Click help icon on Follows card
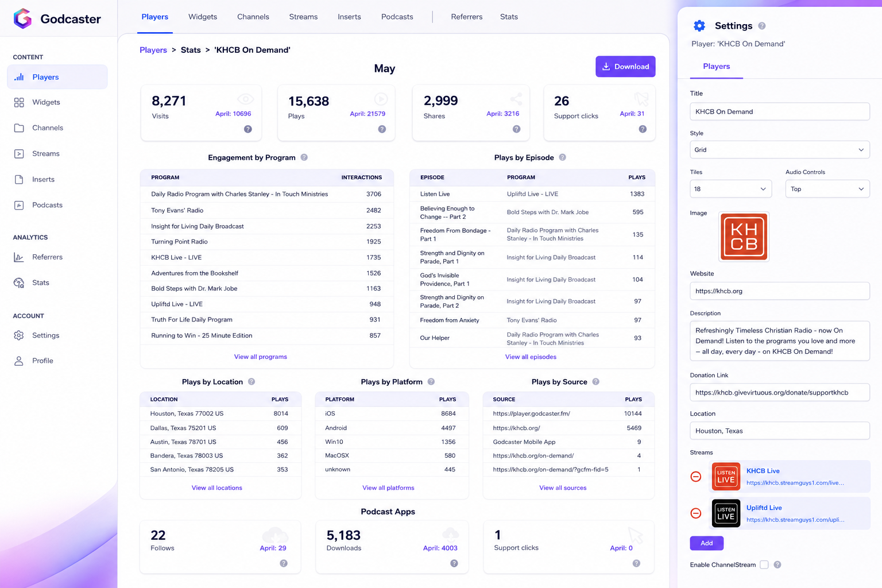The height and width of the screenshot is (588, 882). click(x=284, y=563)
